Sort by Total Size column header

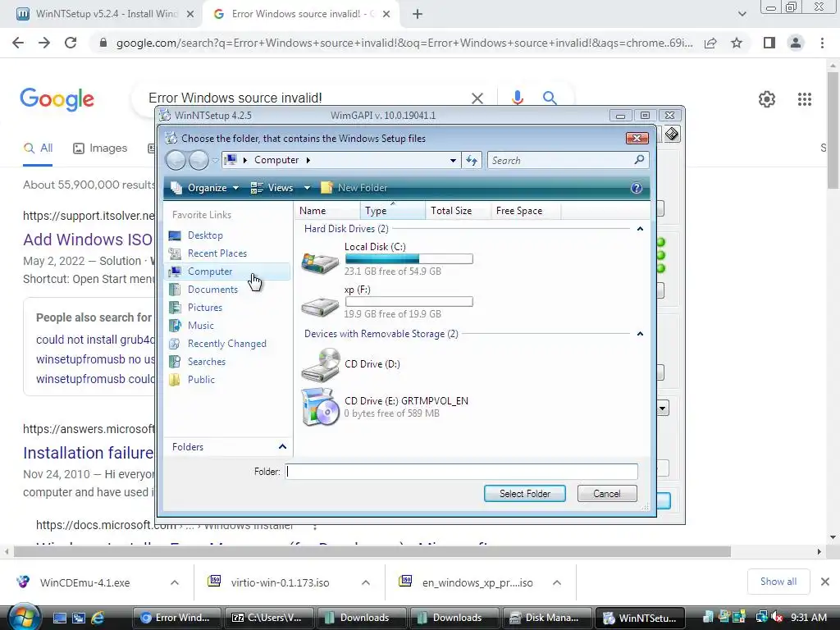tap(458, 211)
